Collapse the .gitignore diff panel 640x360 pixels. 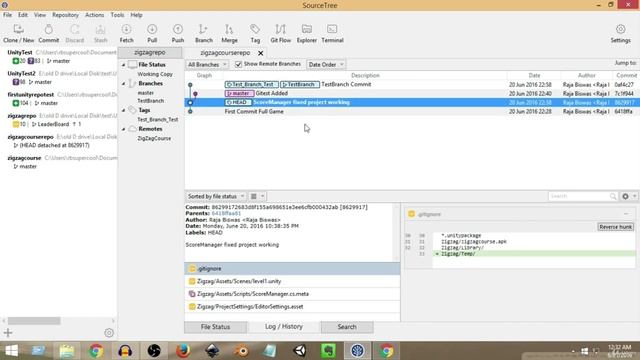(x=626, y=214)
